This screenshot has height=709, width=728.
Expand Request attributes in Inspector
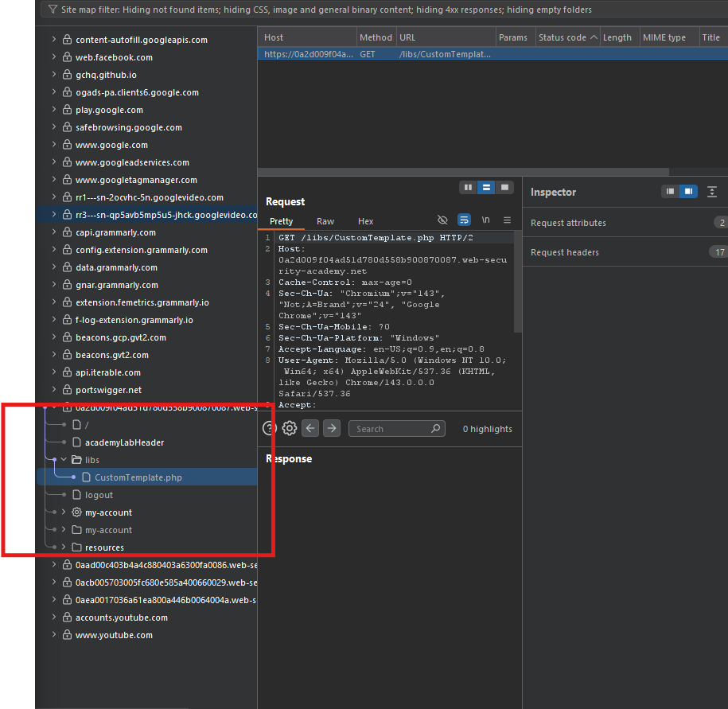point(625,222)
